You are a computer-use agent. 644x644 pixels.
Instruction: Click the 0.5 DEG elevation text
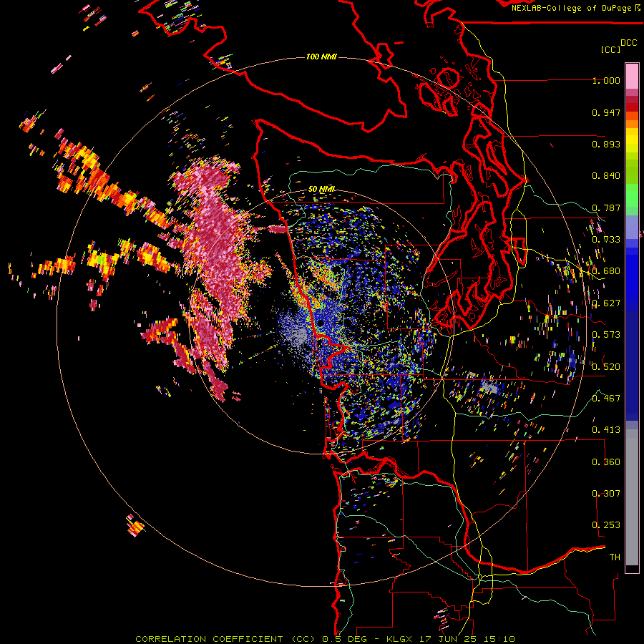point(344,639)
